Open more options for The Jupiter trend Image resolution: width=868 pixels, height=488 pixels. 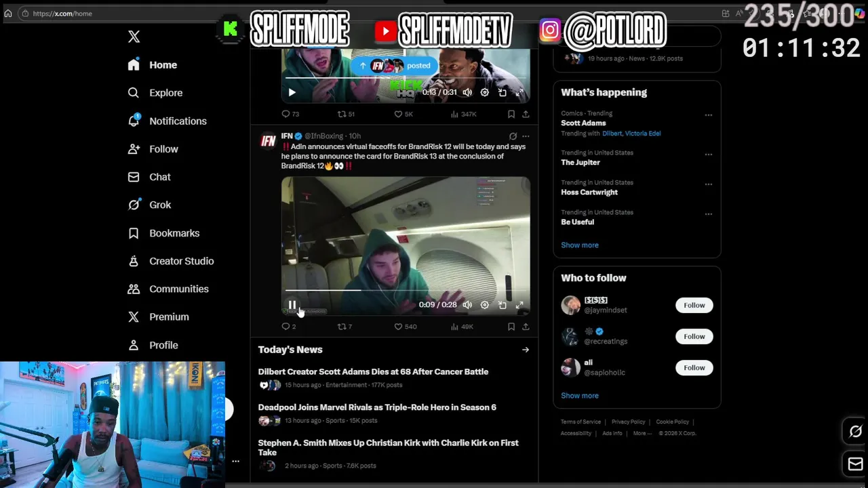(708, 155)
